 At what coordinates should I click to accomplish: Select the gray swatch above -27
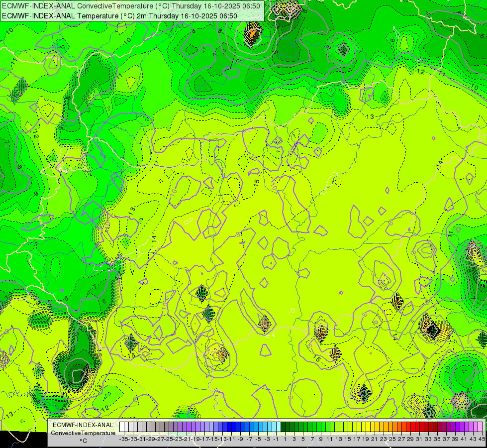[158, 427]
